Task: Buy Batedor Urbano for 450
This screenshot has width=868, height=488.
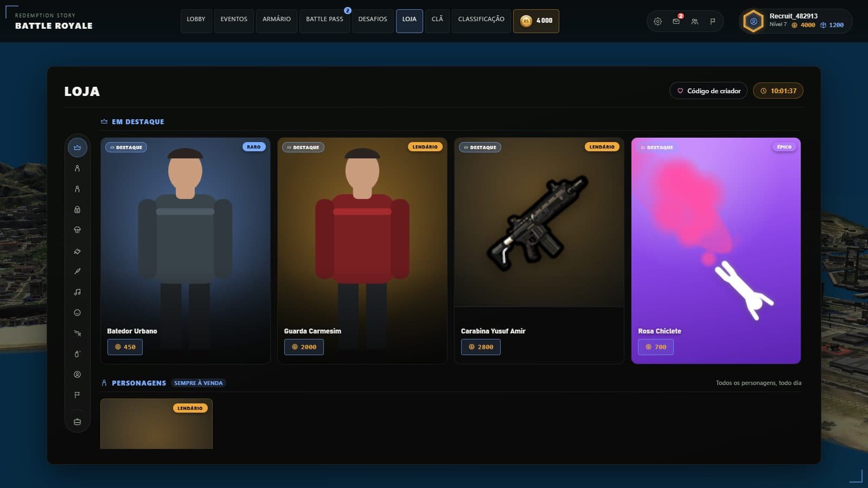Action: [125, 347]
